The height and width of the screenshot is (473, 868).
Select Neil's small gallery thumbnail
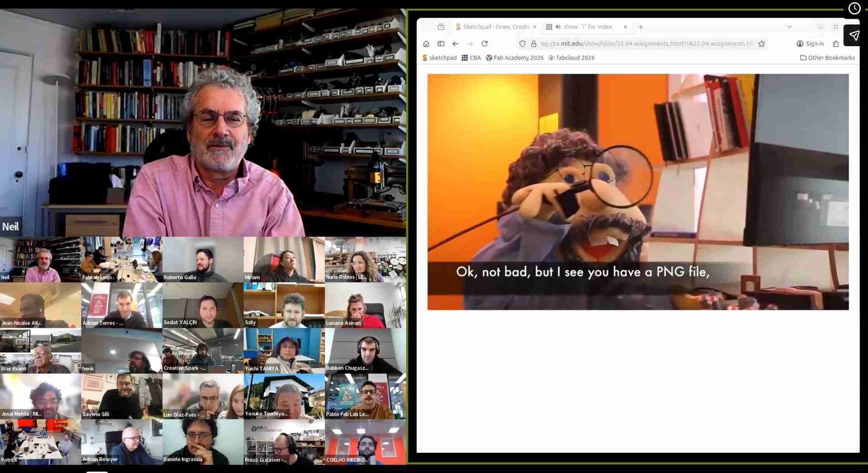coord(40,260)
